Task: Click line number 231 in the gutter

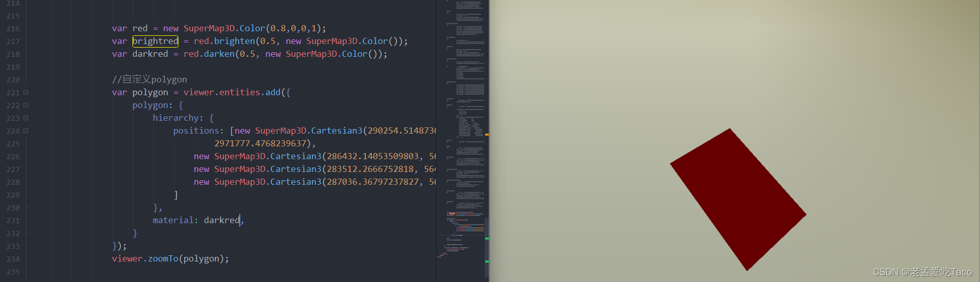Action: 13,221
